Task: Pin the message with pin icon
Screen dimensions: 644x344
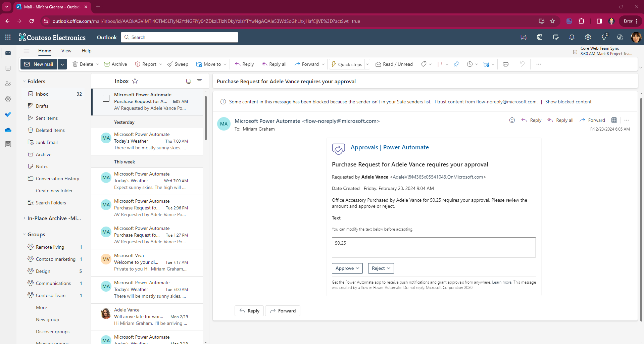Action: 456,64
